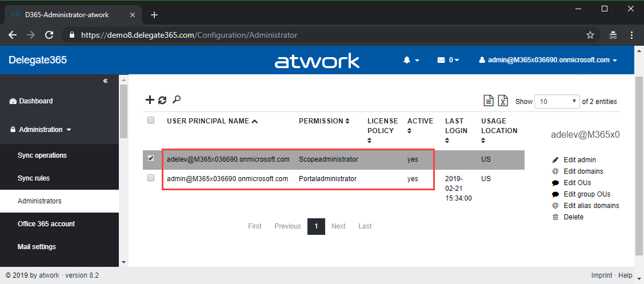The image size is (644, 284).
Task: Select page 1 in pagination
Action: pyautogui.click(x=316, y=226)
